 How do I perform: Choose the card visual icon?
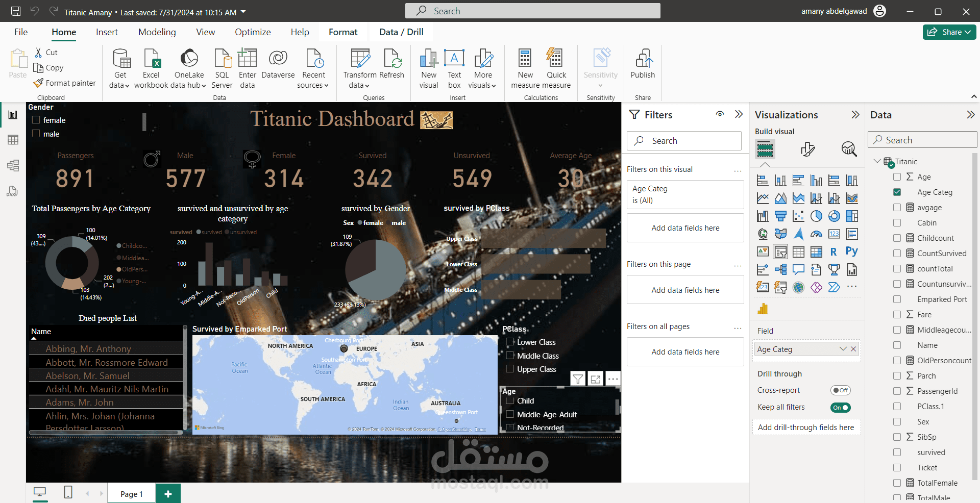pyautogui.click(x=834, y=234)
